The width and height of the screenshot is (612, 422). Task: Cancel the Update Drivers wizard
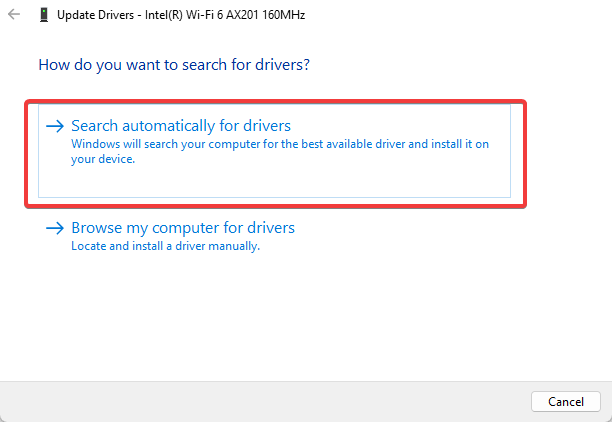[566, 401]
